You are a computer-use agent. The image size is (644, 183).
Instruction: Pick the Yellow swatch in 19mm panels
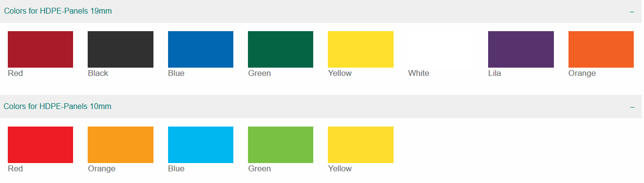coord(360,49)
